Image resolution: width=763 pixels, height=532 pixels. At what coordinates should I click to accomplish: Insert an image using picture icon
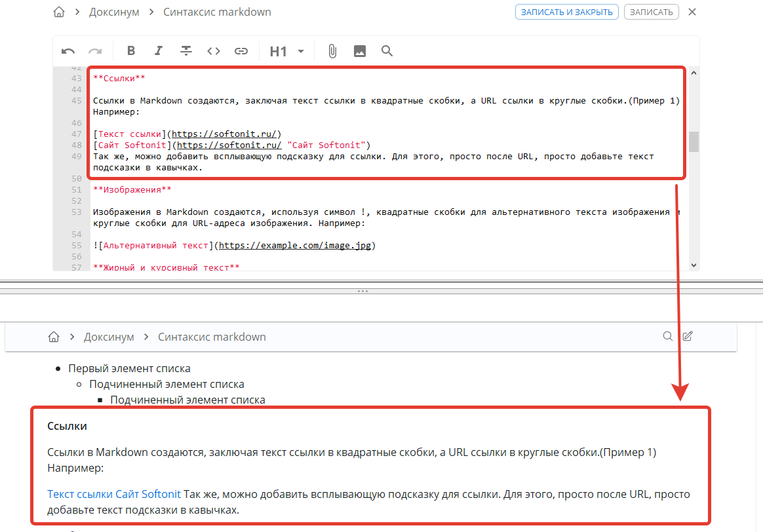click(359, 51)
